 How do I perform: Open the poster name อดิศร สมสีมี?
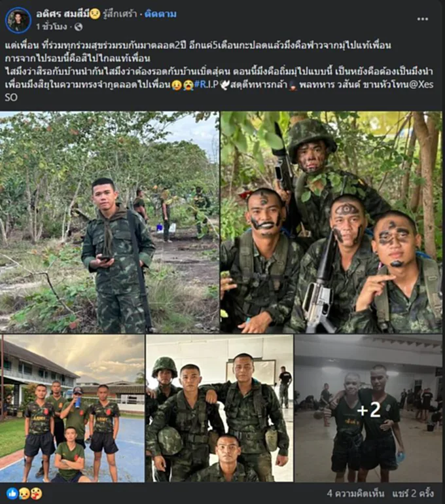pyautogui.click(x=63, y=14)
